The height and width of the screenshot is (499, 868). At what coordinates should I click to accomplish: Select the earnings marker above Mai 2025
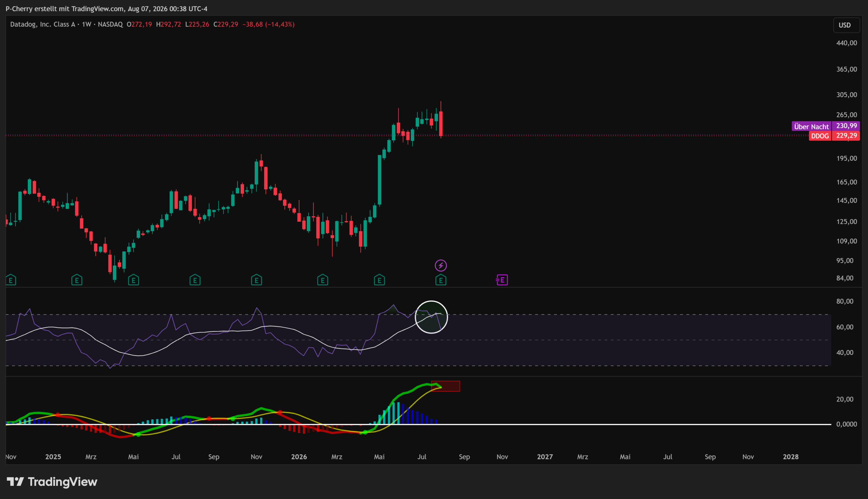(x=133, y=280)
